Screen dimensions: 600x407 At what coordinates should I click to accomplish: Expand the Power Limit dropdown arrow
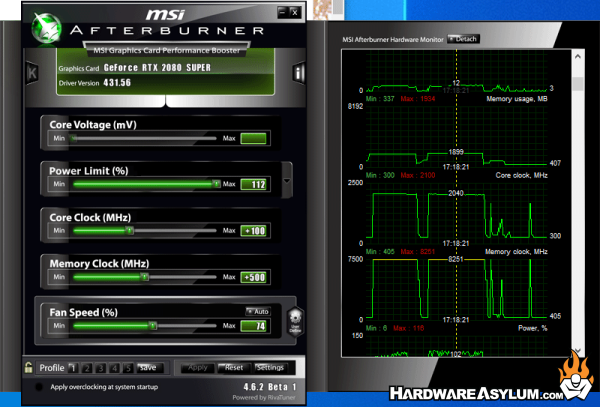287,180
